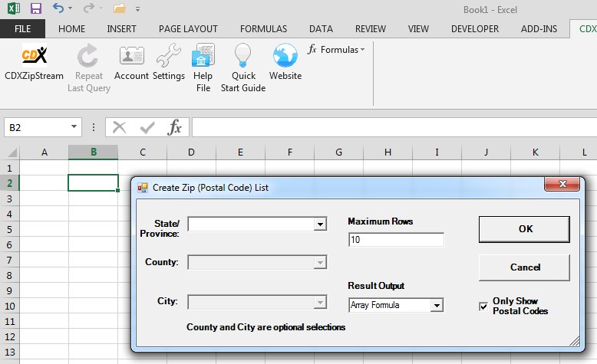Click Cancel in the Create Zip dialog
Image resolution: width=597 pixels, height=364 pixels.
(x=524, y=267)
